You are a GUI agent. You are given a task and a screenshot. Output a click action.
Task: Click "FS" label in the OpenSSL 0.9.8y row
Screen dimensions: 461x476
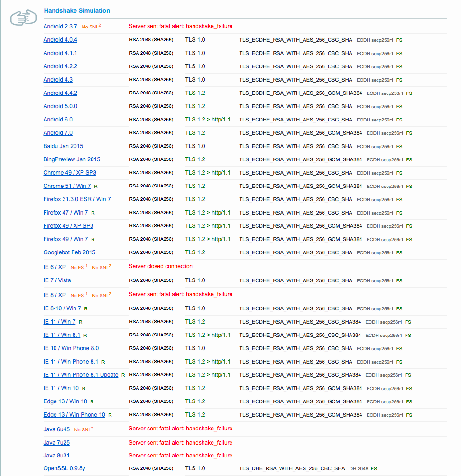374,469
